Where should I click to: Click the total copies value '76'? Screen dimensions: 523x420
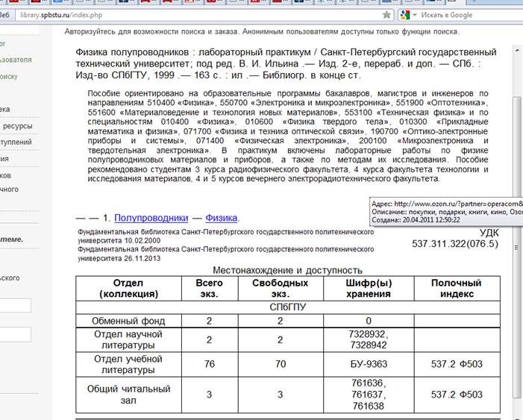[x=210, y=364]
